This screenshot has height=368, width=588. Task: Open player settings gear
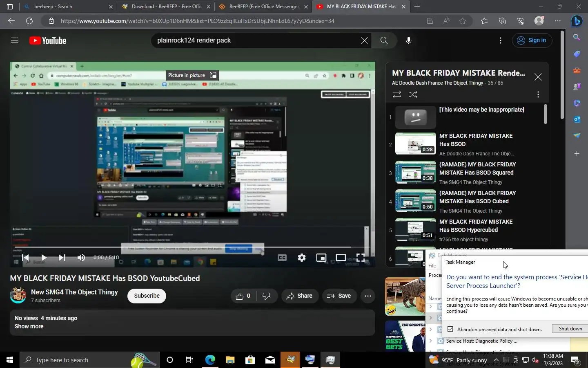[x=301, y=258]
